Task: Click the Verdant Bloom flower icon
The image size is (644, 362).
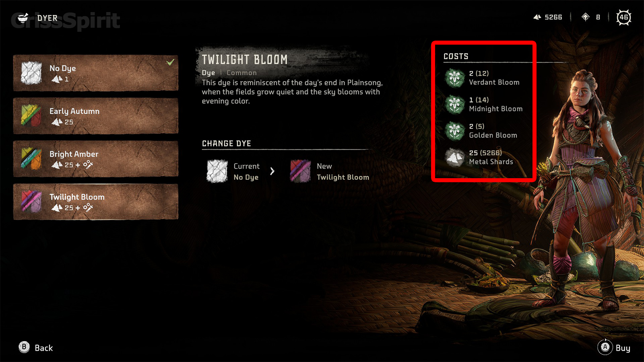Action: 455,78
